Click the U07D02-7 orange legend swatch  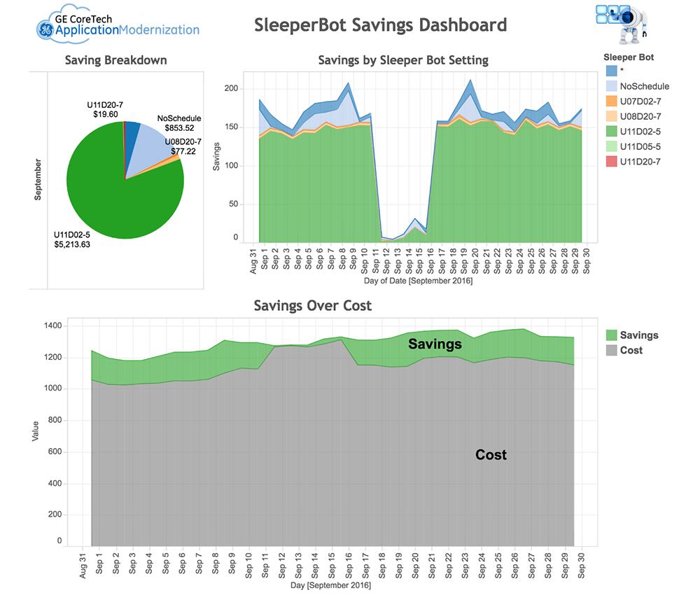(612, 101)
